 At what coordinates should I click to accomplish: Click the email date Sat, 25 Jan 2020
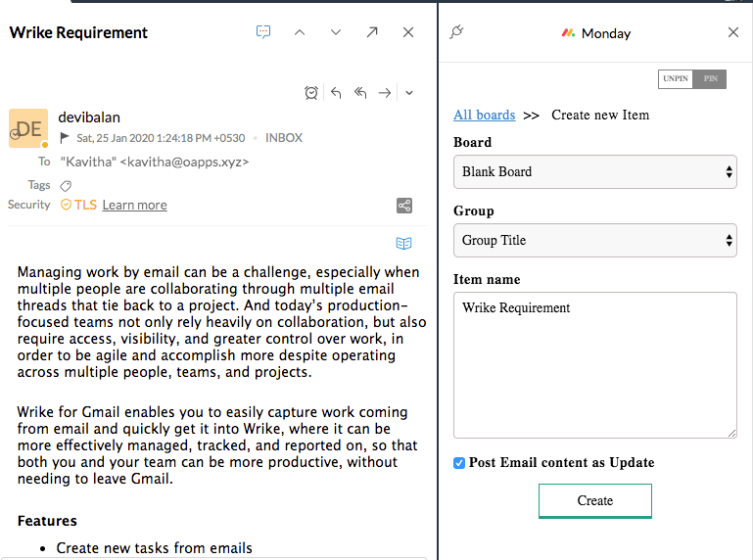pyautogui.click(x=161, y=138)
